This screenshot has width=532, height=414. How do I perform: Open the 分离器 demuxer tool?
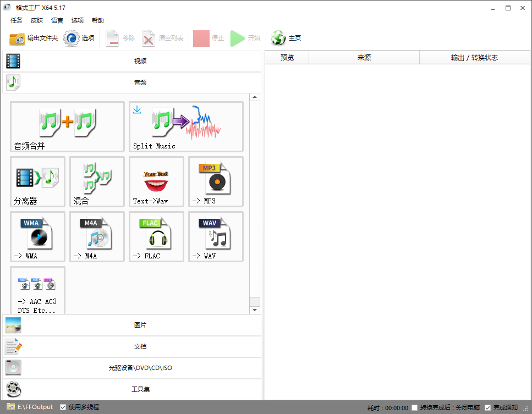(x=37, y=181)
